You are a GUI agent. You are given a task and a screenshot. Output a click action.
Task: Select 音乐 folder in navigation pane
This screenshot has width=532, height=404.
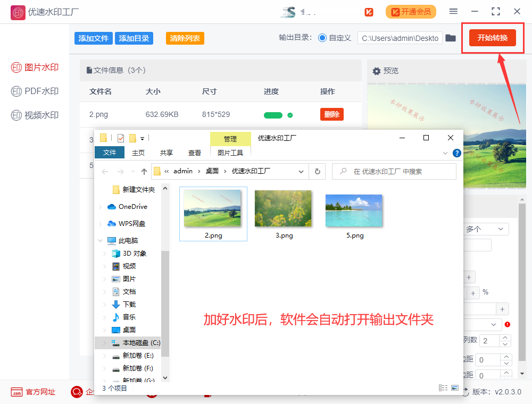coord(124,317)
